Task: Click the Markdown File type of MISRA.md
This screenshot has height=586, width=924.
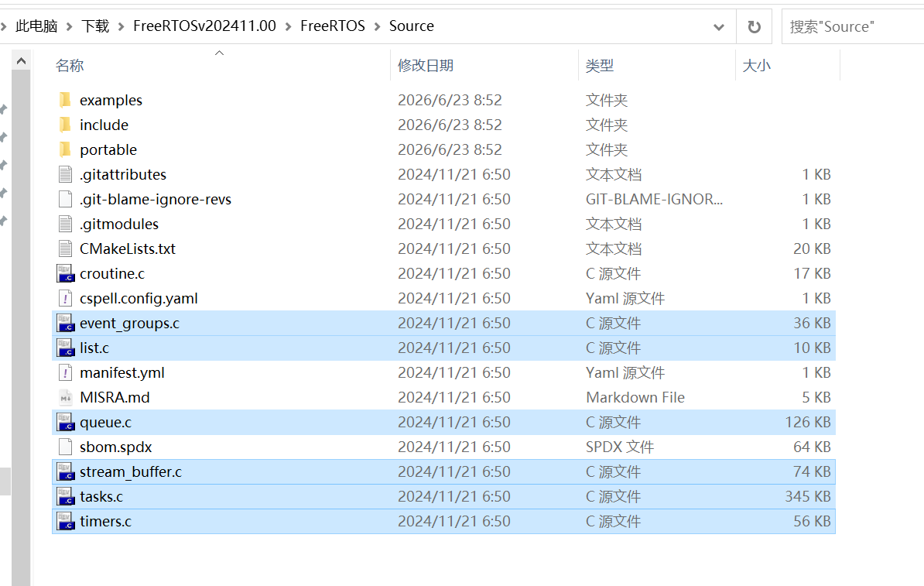Action: pyautogui.click(x=635, y=397)
